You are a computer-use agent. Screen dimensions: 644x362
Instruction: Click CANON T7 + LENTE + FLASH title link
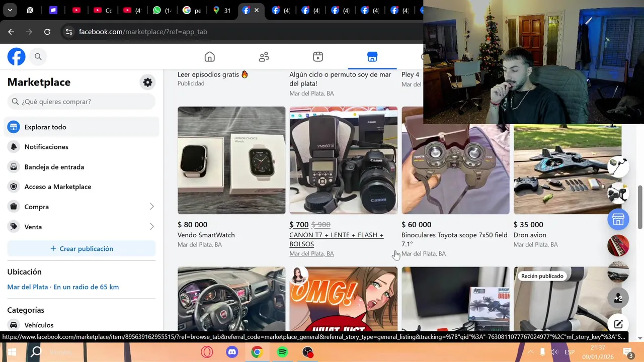coord(336,239)
